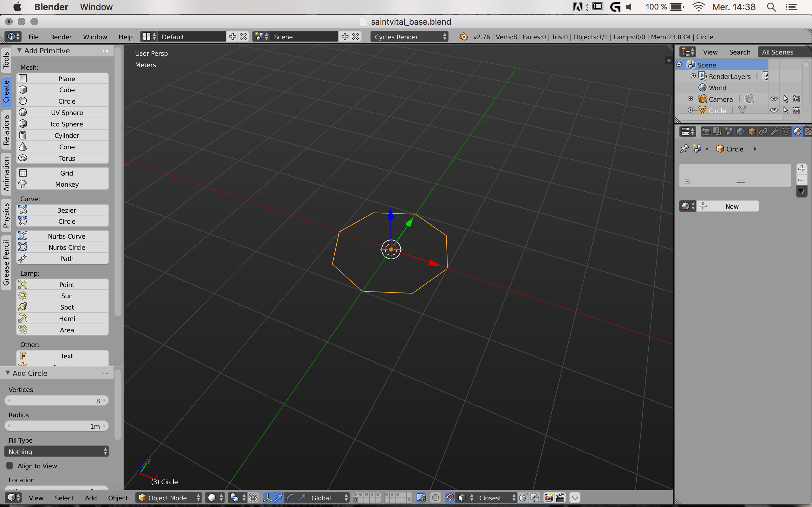
Task: Select the translate manipulator arrow icon
Action: (279, 497)
